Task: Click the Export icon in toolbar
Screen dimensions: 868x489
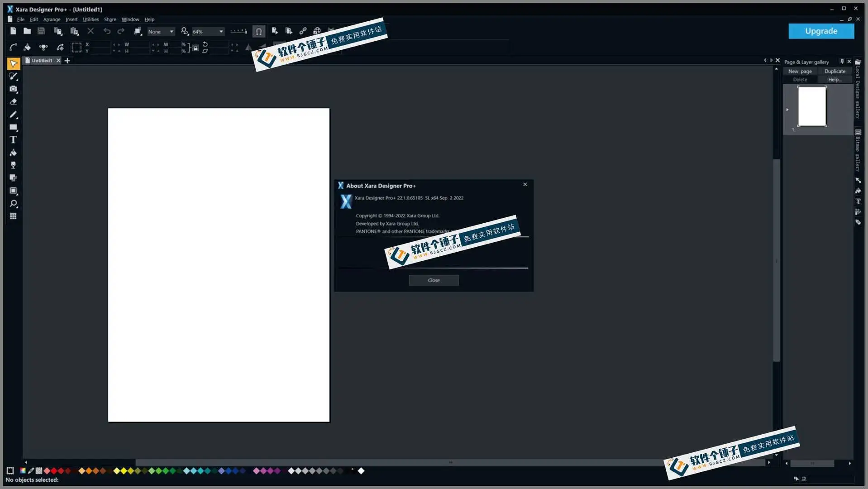Action: [275, 31]
